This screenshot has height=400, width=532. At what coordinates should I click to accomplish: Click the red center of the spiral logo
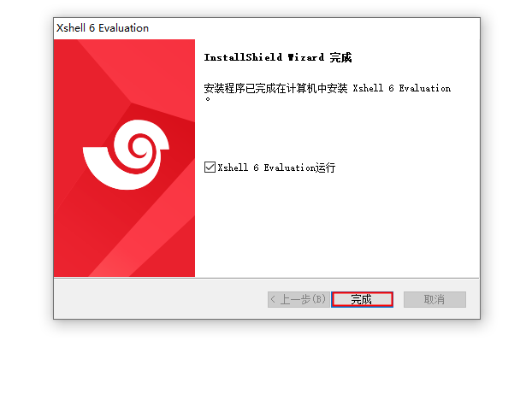[139, 147]
